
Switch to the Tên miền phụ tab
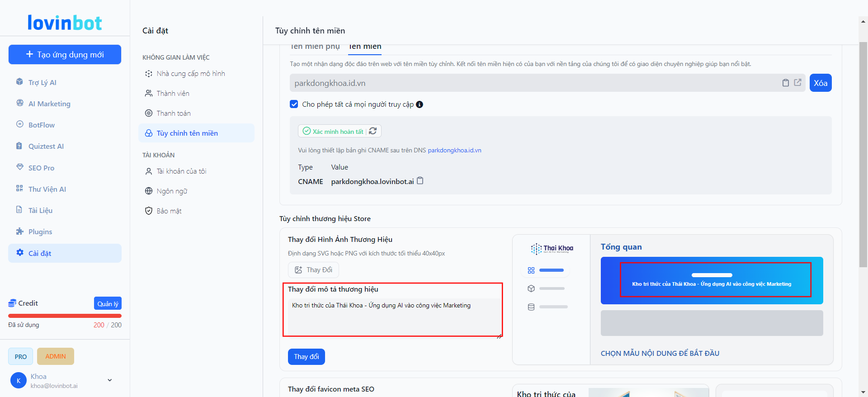tap(315, 47)
